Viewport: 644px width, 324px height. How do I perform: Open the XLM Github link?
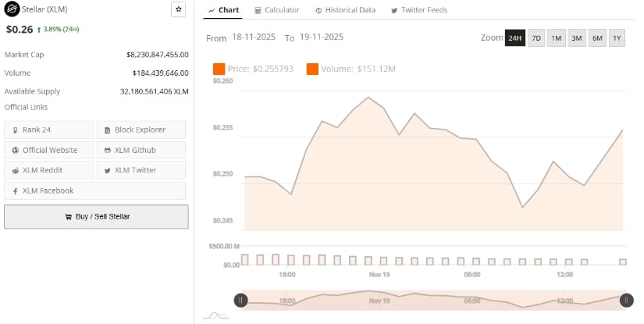[141, 150]
